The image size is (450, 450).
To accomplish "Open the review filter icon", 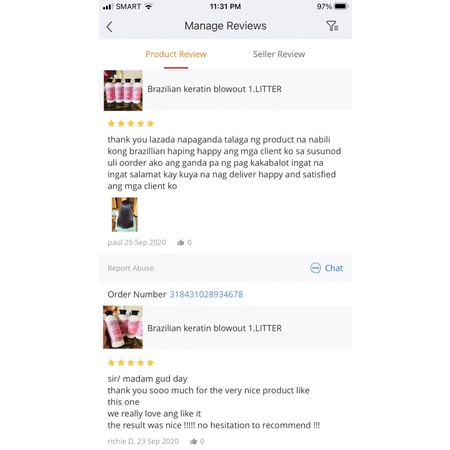I will (x=332, y=26).
